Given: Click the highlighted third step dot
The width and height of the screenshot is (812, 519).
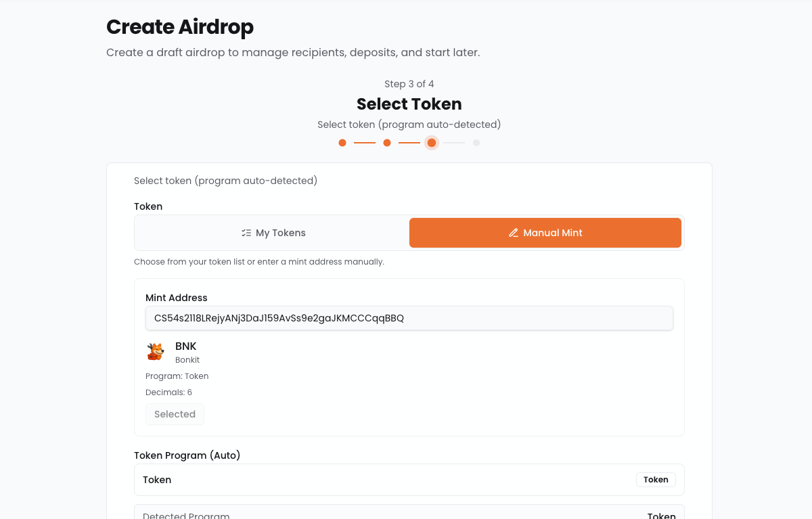Looking at the screenshot, I should tap(432, 143).
